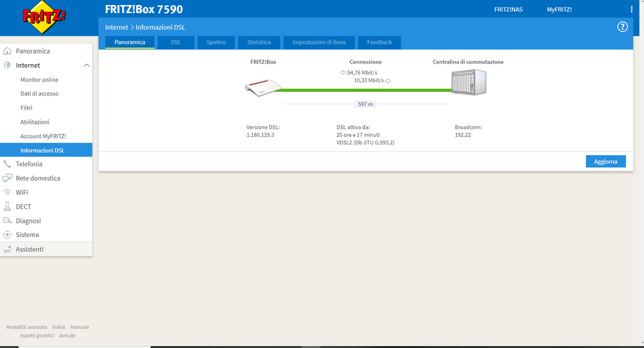
Task: Open the Impostazioni di linea tab
Action: (x=319, y=42)
